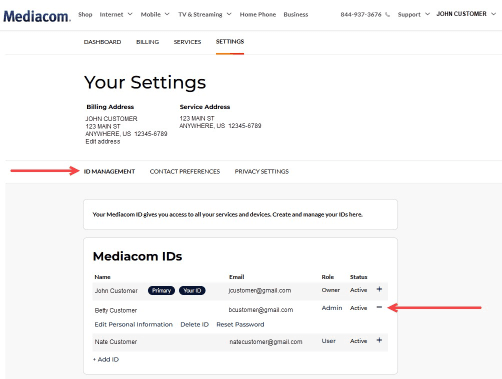Open the TV & Streaming dropdown
The image size is (502, 379).
205,14
